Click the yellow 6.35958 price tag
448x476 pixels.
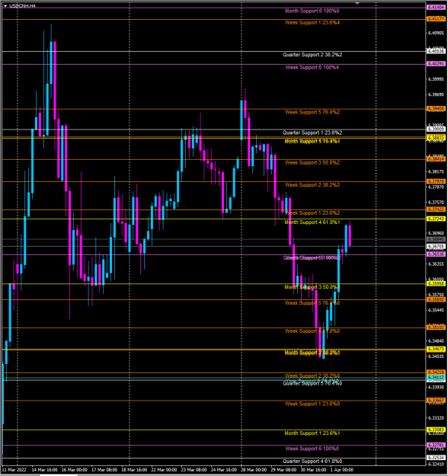(436, 284)
